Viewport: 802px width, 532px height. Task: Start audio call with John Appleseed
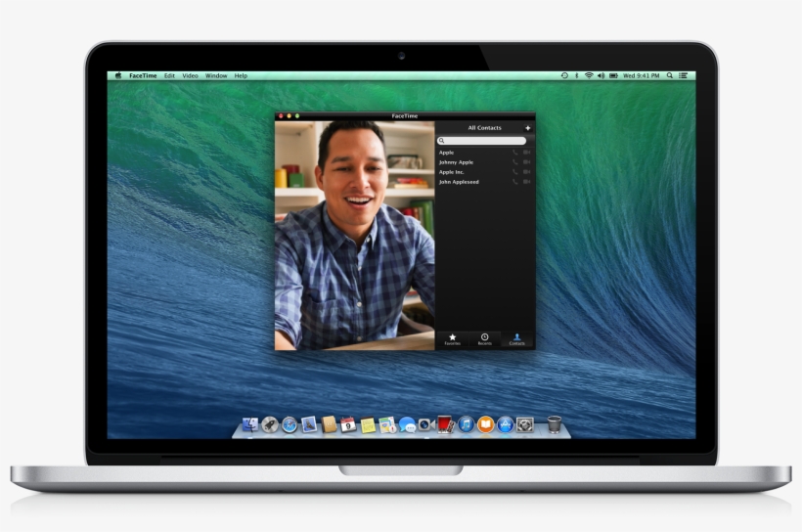(x=515, y=182)
